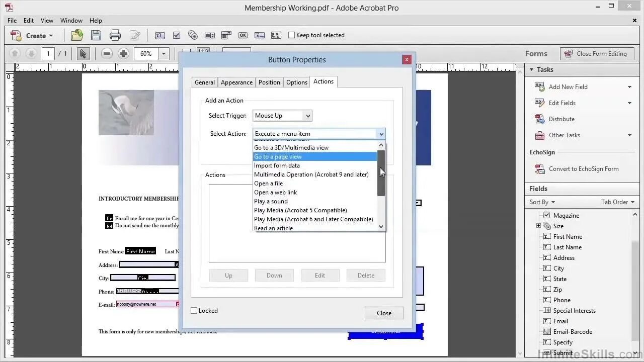Click the page number input field
The height and width of the screenshot is (362, 644).
(x=48, y=53)
